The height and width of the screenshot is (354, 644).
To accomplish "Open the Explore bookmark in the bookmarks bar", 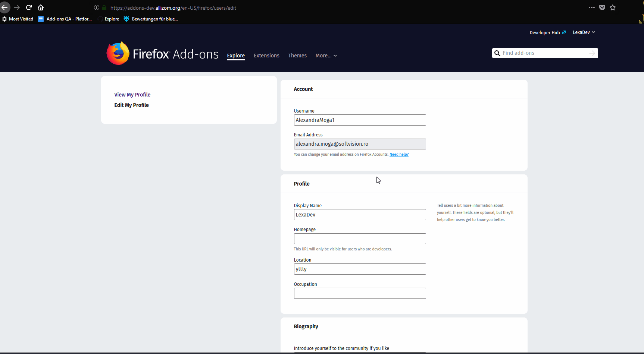I will pos(108,19).
